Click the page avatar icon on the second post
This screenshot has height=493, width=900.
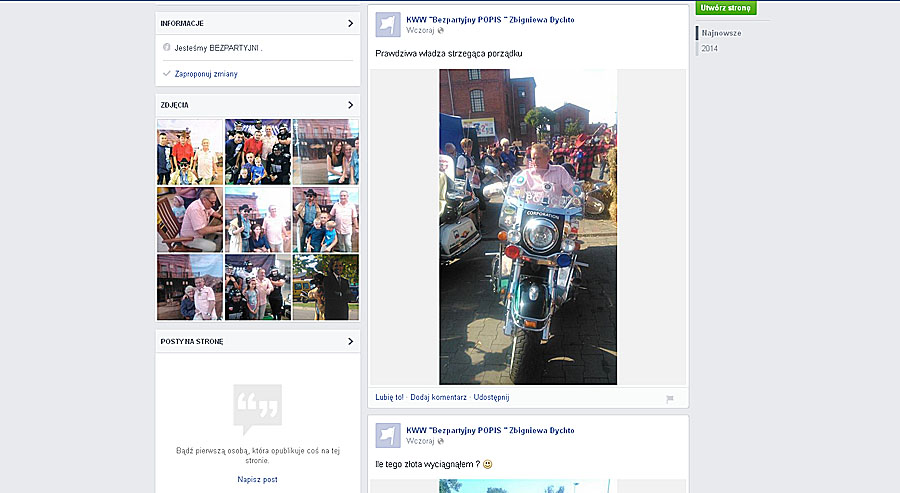click(388, 435)
